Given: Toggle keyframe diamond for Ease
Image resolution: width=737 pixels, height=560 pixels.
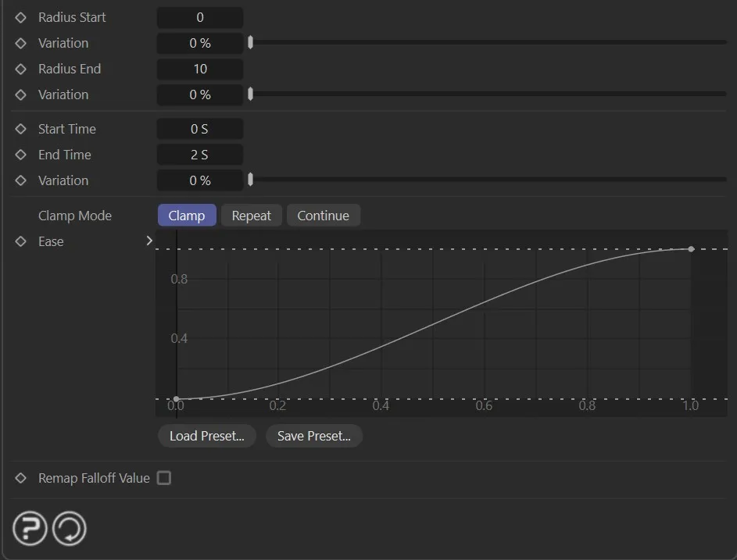Looking at the screenshot, I should (x=21, y=241).
